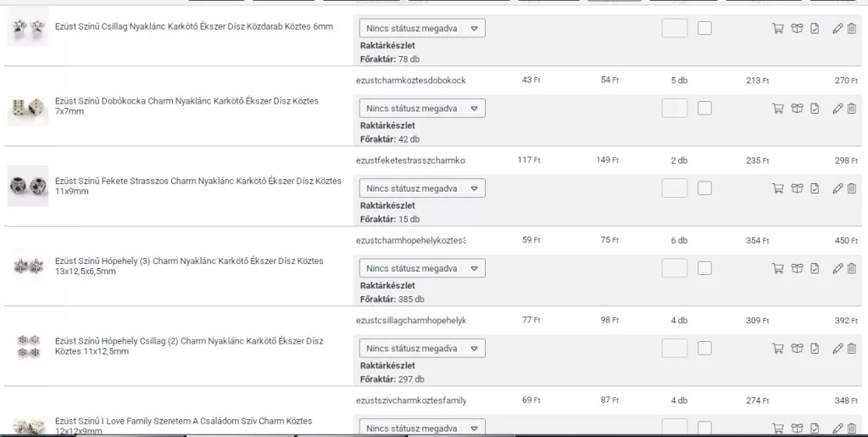The width and height of the screenshot is (868, 437).
Task: Click dice thumbnail of Dobókocka Charm
Action: [28, 107]
